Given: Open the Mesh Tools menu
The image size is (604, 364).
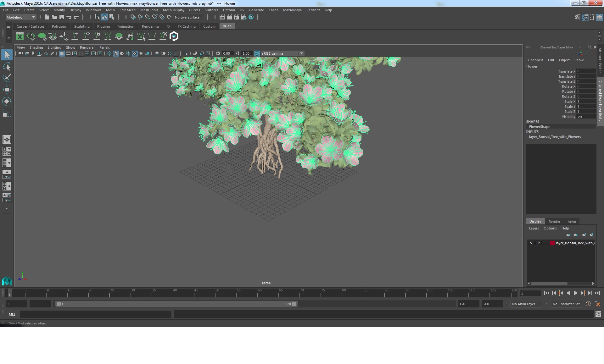Looking at the screenshot, I should (149, 10).
